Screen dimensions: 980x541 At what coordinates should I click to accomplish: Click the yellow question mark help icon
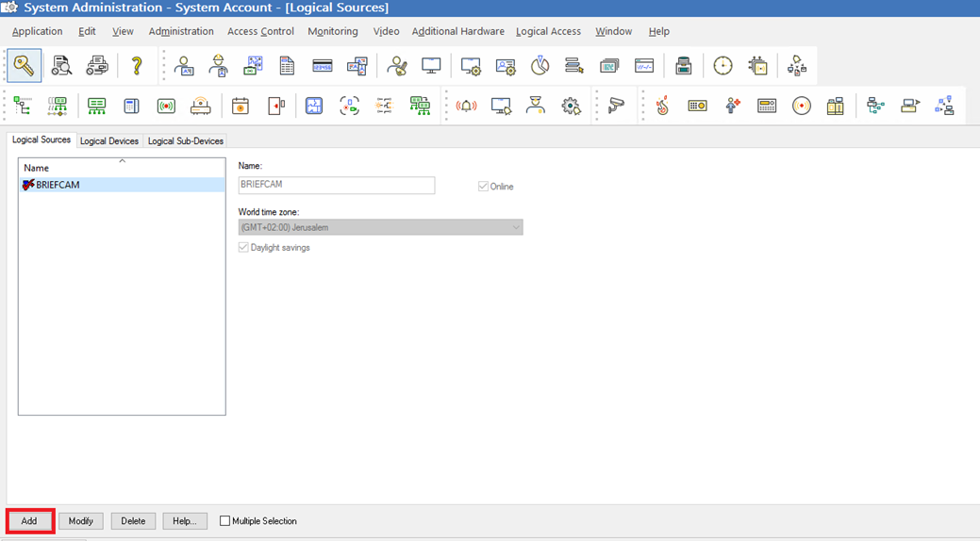click(137, 66)
